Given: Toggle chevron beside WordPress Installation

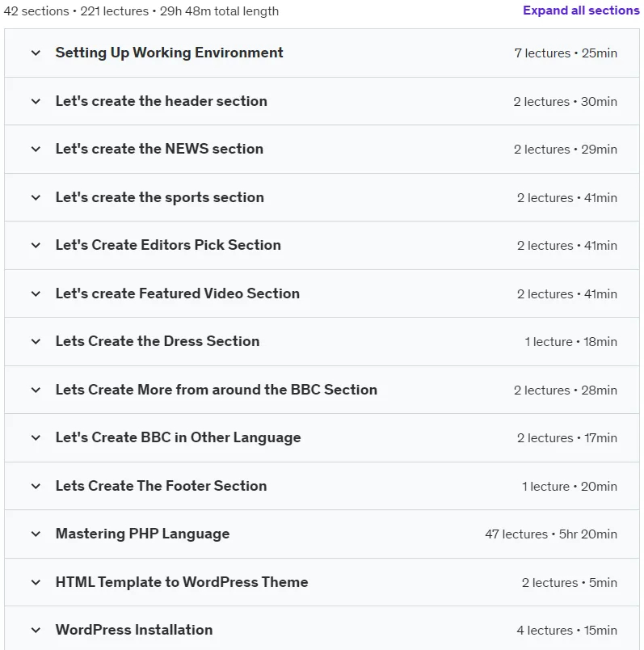Looking at the screenshot, I should click(36, 631).
